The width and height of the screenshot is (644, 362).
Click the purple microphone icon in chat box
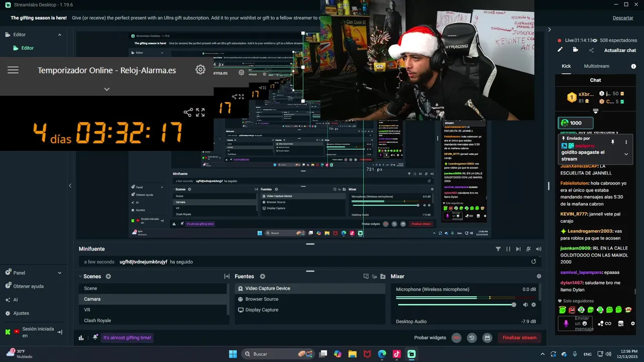coord(566,323)
